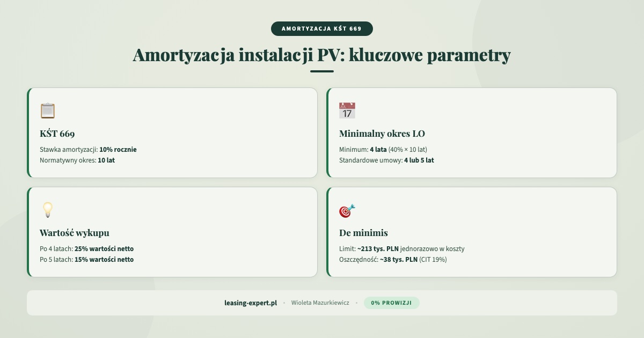Expand the Wartość wykupu card

[x=172, y=232]
